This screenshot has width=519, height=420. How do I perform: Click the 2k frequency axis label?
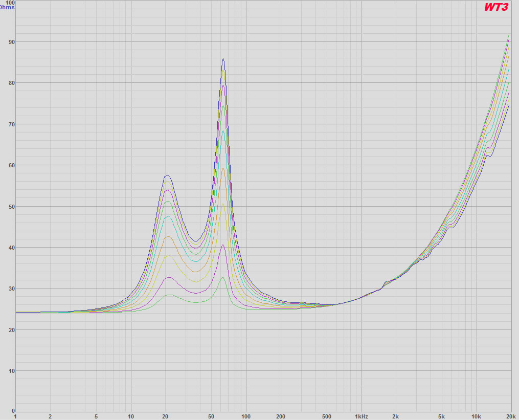pos(396,416)
